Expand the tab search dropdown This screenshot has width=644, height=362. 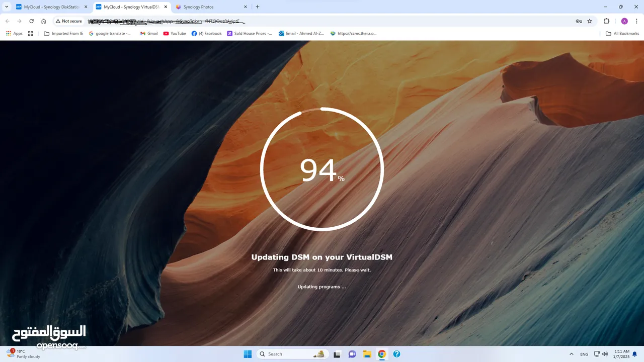[7, 7]
